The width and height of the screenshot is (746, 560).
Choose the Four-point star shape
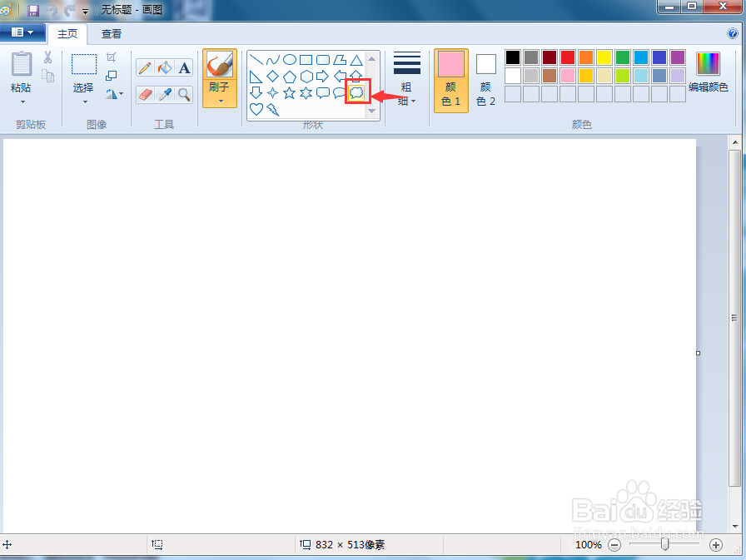(x=273, y=92)
